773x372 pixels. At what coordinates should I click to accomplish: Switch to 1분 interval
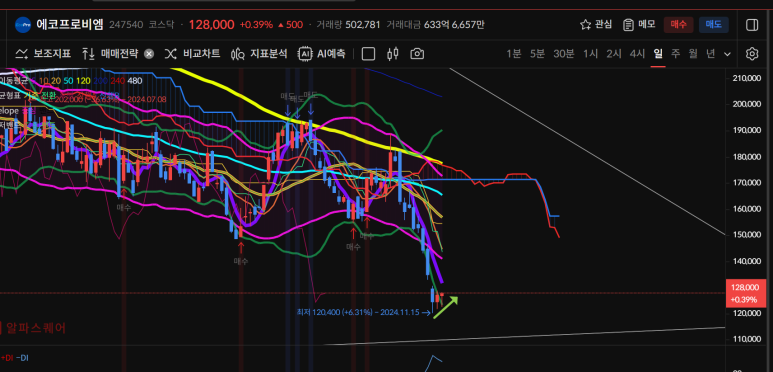(x=514, y=54)
